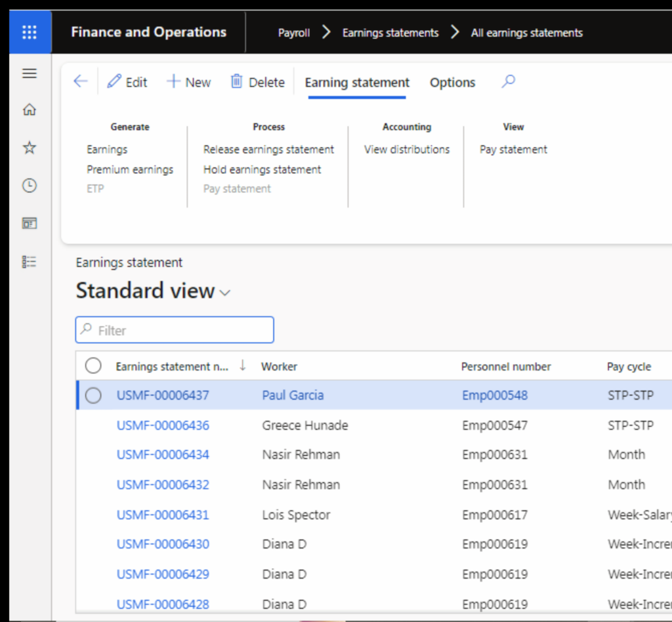Screen dimensions: 672x622
Task: Click the select-all circle in the grid header
Action: coord(93,365)
